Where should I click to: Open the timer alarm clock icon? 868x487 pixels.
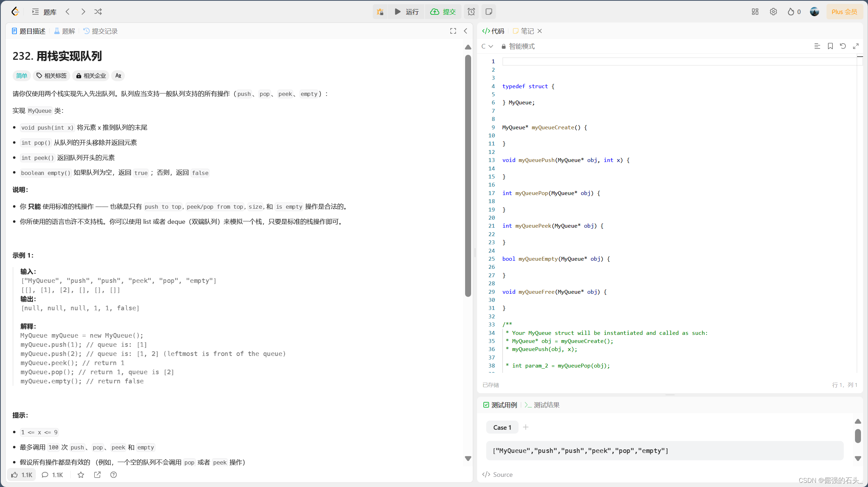pos(471,12)
